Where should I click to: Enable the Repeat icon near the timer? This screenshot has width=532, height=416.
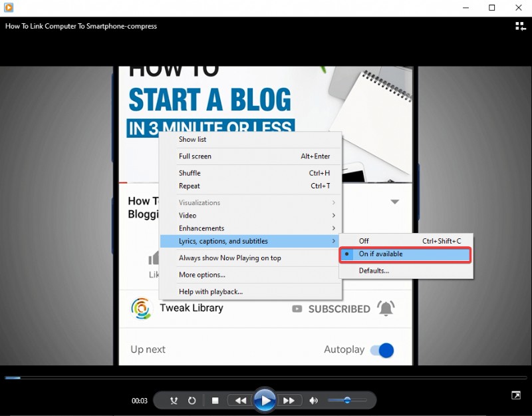pyautogui.click(x=192, y=400)
